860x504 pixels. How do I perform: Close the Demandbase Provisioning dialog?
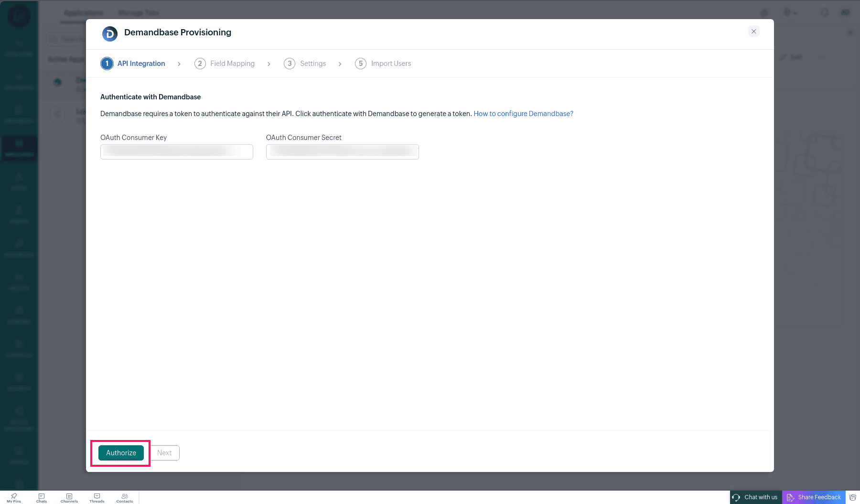pos(754,32)
